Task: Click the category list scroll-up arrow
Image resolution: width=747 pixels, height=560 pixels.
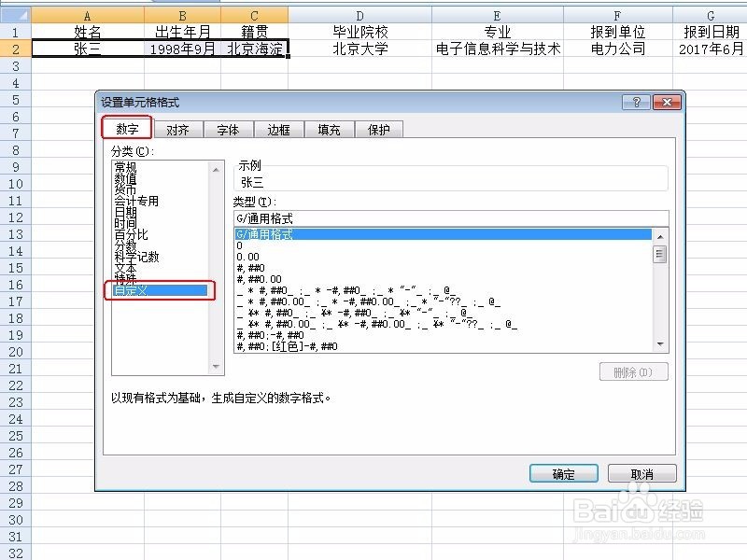Action: [x=216, y=169]
